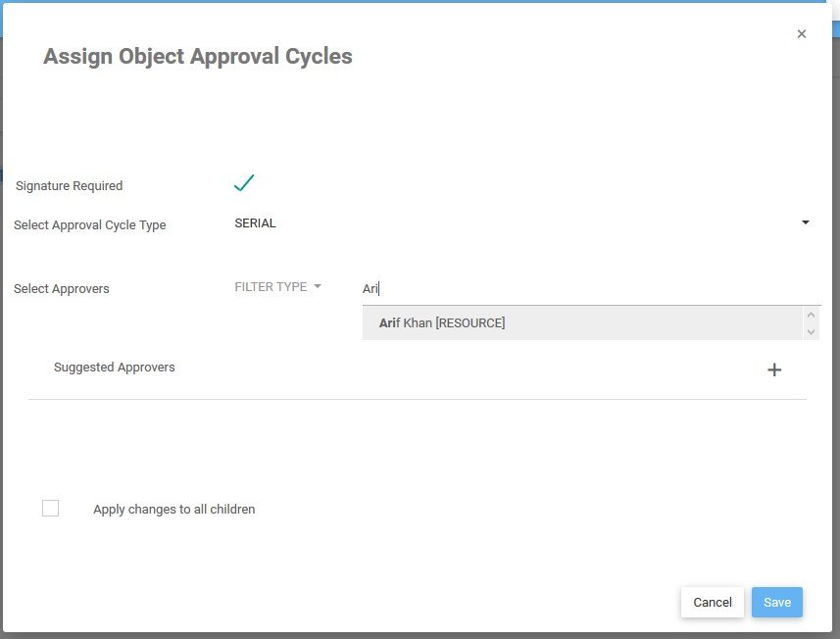Click the suggestion list scroll-up arrow
840x639 pixels.
point(811,315)
